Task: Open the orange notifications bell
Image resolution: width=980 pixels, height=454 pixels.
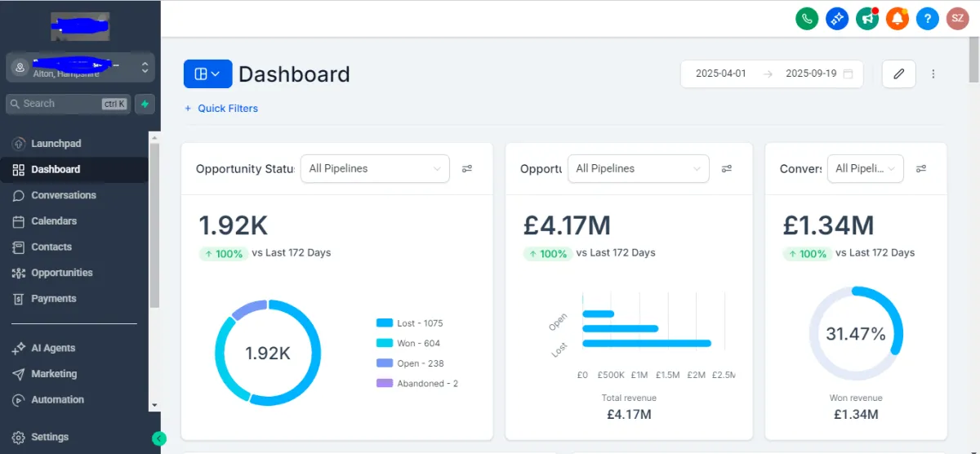Action: (897, 18)
